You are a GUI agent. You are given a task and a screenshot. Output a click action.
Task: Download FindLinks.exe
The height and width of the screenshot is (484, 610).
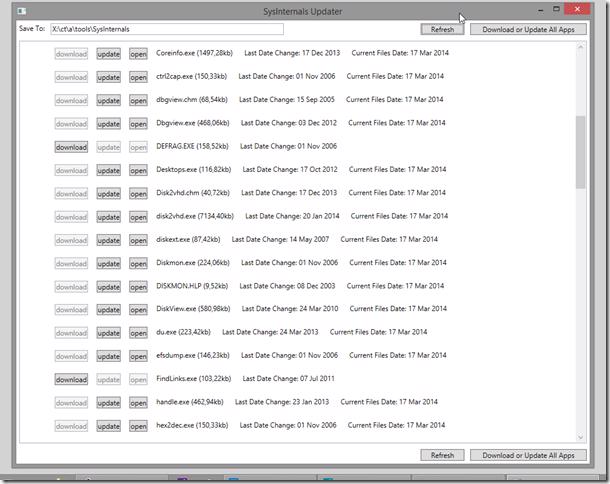71,379
